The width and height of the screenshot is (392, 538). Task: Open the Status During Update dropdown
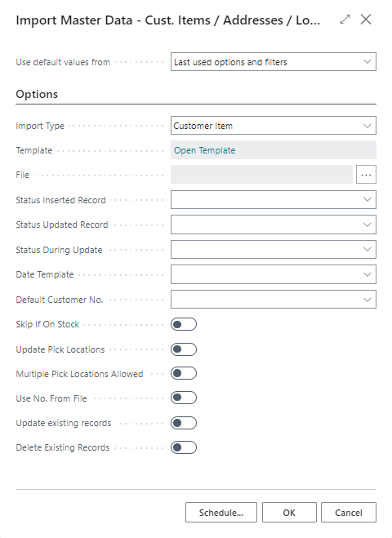click(x=274, y=250)
